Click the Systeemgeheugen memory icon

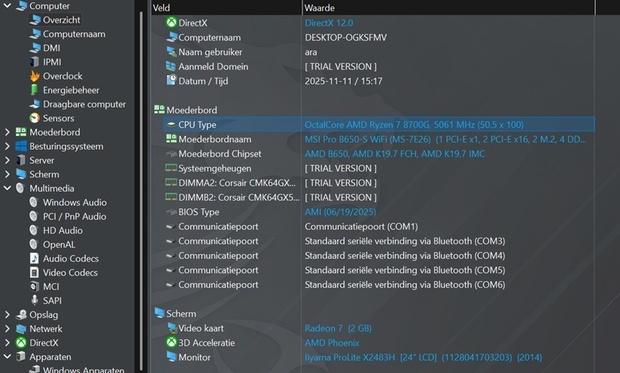point(171,168)
